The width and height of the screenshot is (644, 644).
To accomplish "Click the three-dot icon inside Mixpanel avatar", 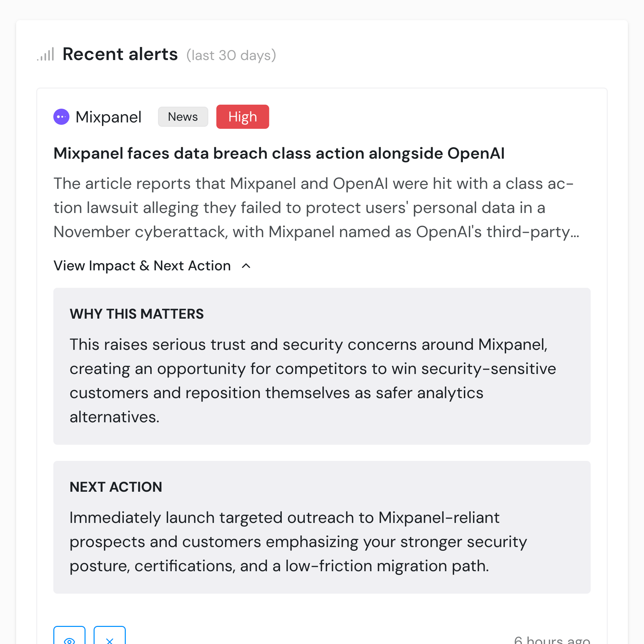I will pos(61,117).
